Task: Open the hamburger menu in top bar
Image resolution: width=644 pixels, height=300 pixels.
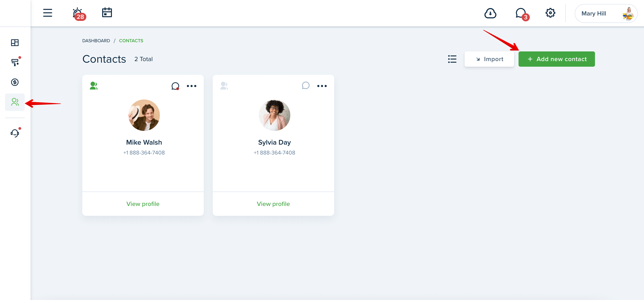Action: (x=47, y=13)
